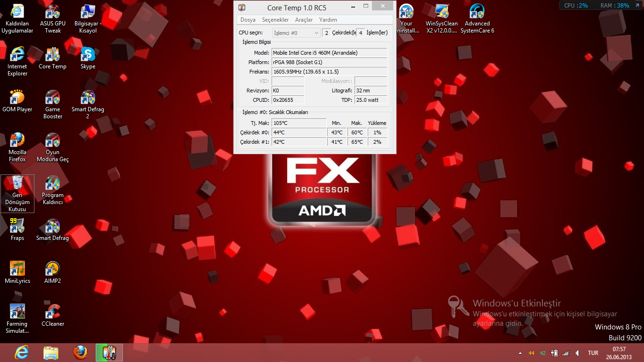The image size is (644, 362).
Task: Click the TDP value 25.0 watt
Action: pos(371,100)
